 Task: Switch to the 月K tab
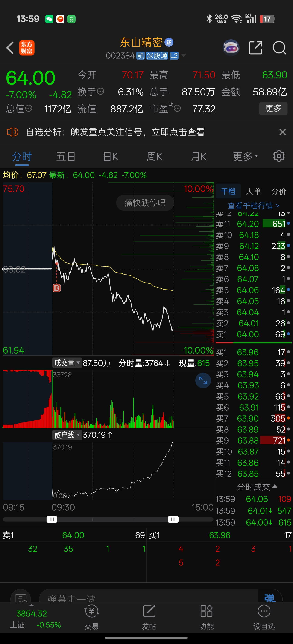[x=199, y=156]
